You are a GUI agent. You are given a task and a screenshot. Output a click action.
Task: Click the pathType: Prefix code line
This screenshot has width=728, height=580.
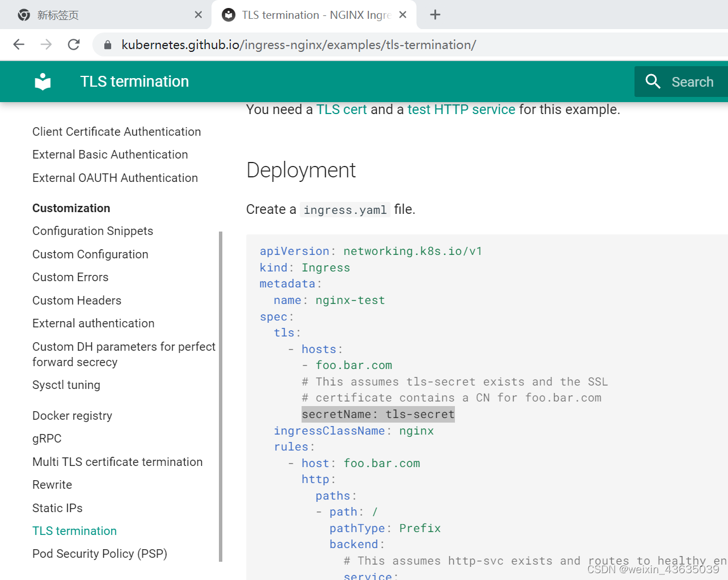click(x=385, y=528)
